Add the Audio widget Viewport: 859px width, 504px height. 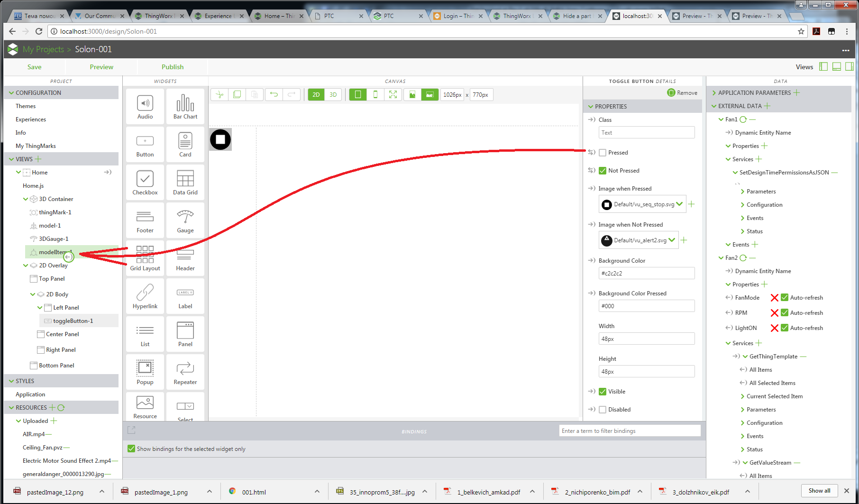(145, 106)
